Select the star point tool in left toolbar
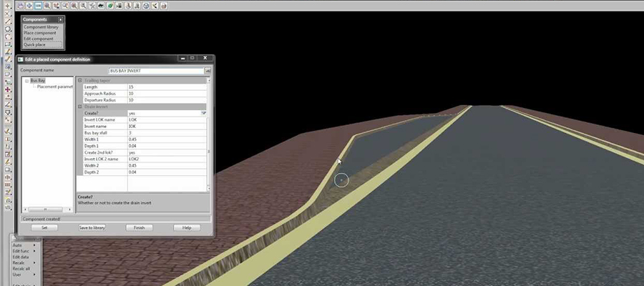644x286 pixels. (7, 6)
